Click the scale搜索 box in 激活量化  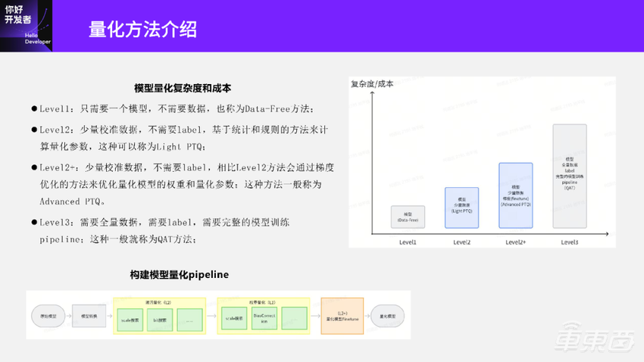(131, 319)
